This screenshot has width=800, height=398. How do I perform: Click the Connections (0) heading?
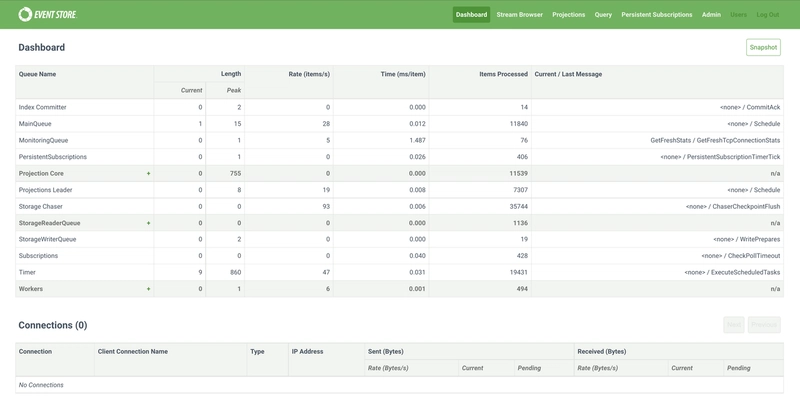(x=53, y=325)
